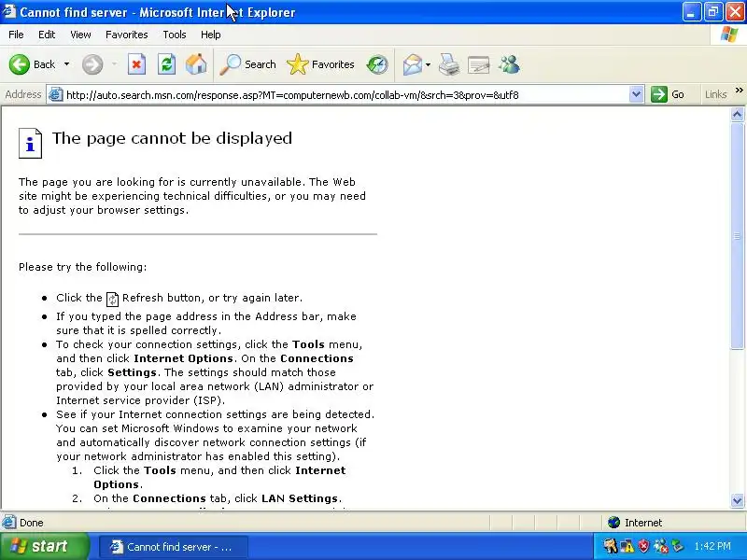Open the Help menu
This screenshot has height=560, width=747.
point(211,35)
